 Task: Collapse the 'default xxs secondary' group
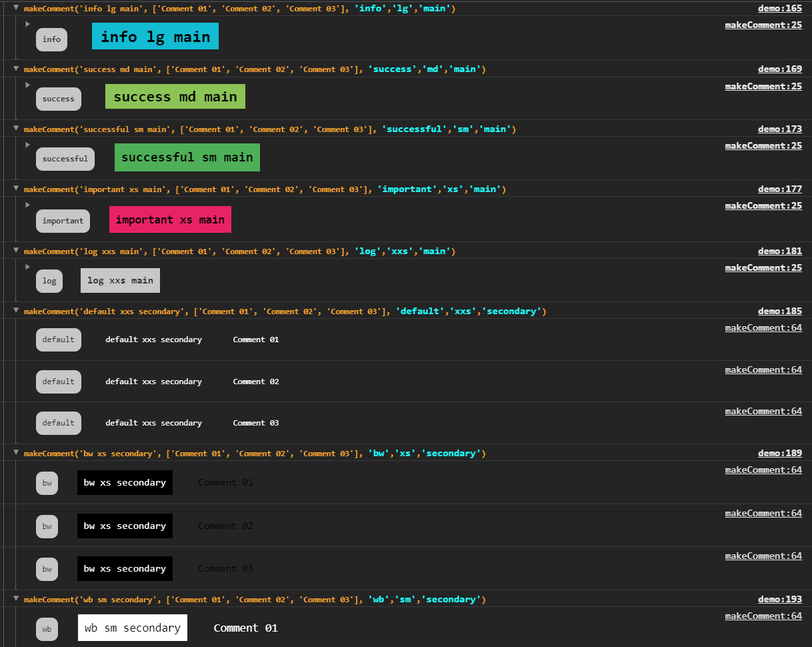pos(15,310)
